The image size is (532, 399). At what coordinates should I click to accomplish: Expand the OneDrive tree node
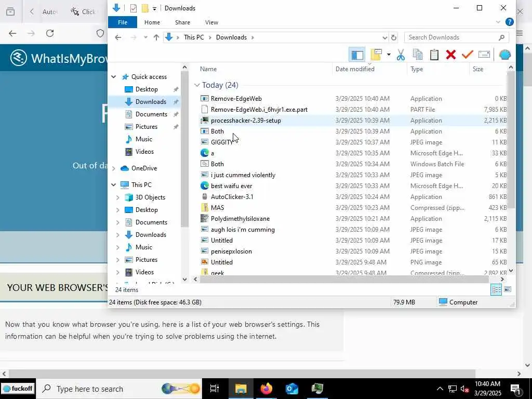(x=114, y=168)
